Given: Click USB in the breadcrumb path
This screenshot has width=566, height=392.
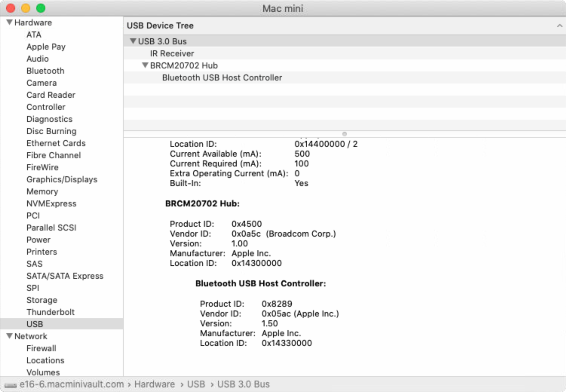Looking at the screenshot, I should tap(196, 384).
